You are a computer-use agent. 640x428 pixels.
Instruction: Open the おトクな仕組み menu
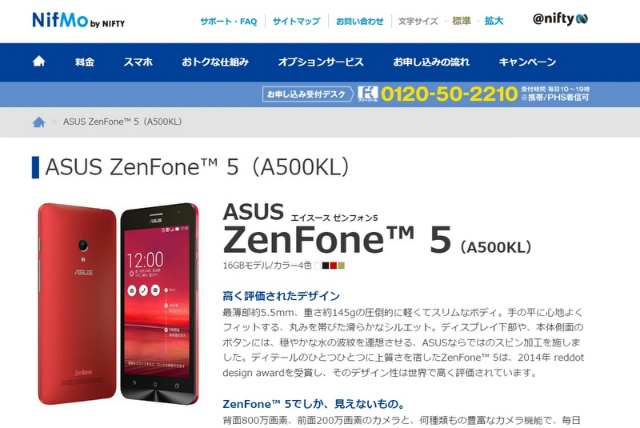click(215, 62)
